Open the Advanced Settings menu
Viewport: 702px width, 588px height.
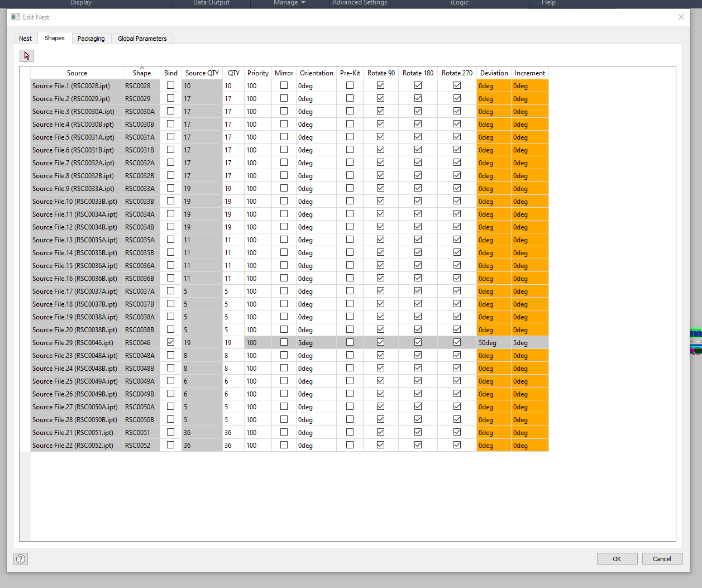pyautogui.click(x=360, y=4)
